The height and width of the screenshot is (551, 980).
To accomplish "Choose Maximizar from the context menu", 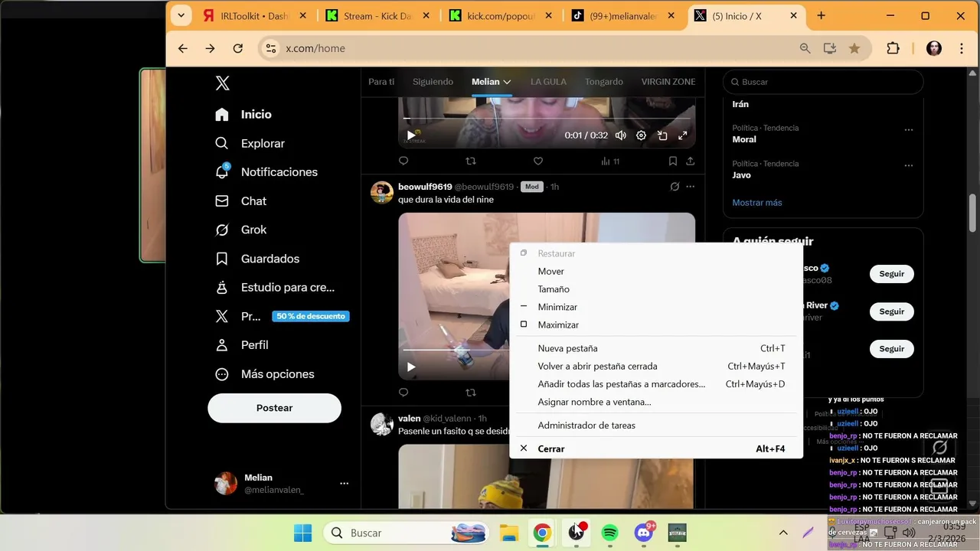I will 656,324.
